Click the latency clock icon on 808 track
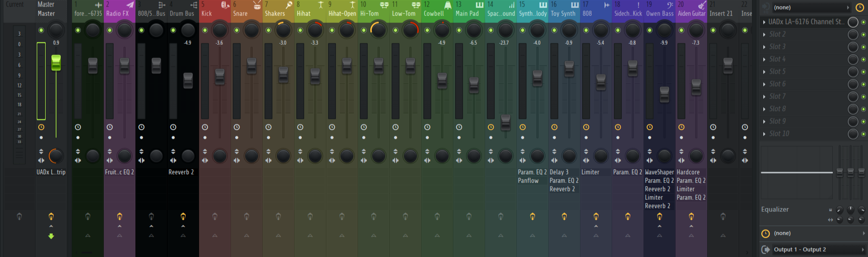The height and width of the screenshot is (257, 868). 586,127
